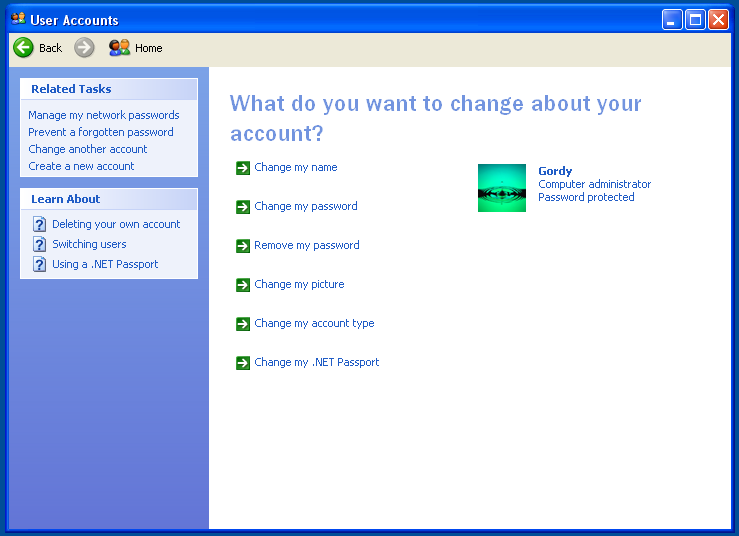Viewport: 739px width, 536px height.
Task: Maximize the User Accounts window
Action: (695, 20)
